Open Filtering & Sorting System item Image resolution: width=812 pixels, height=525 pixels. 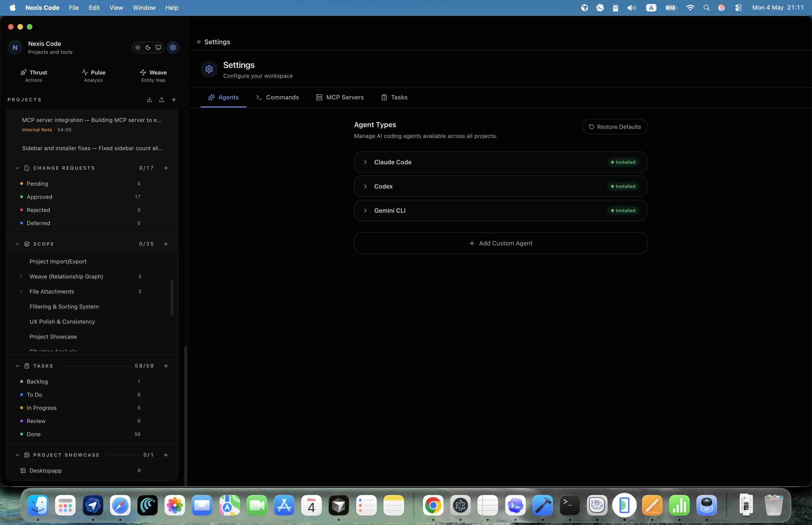tap(64, 306)
